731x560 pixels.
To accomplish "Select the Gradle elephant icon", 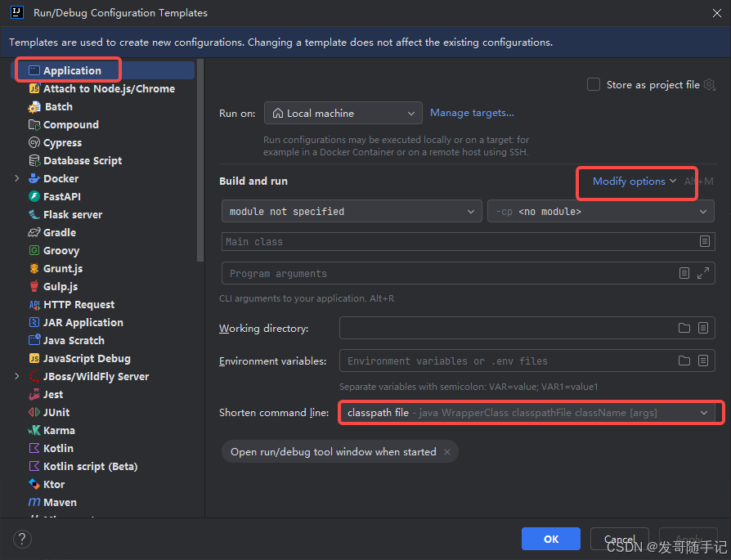I will coord(34,232).
